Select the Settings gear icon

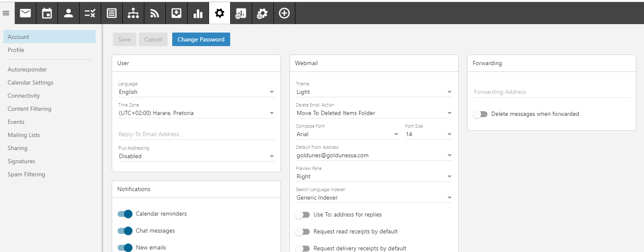[220, 14]
